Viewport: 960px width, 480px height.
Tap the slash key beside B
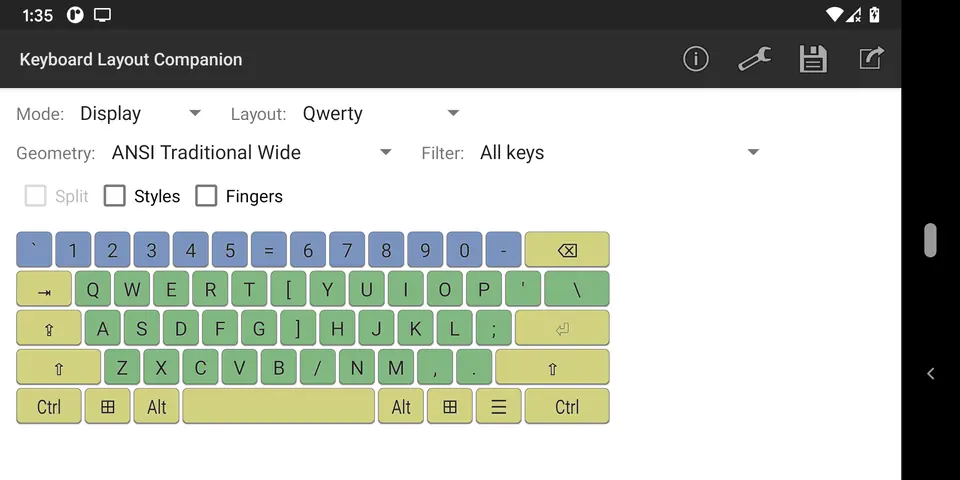click(318, 367)
